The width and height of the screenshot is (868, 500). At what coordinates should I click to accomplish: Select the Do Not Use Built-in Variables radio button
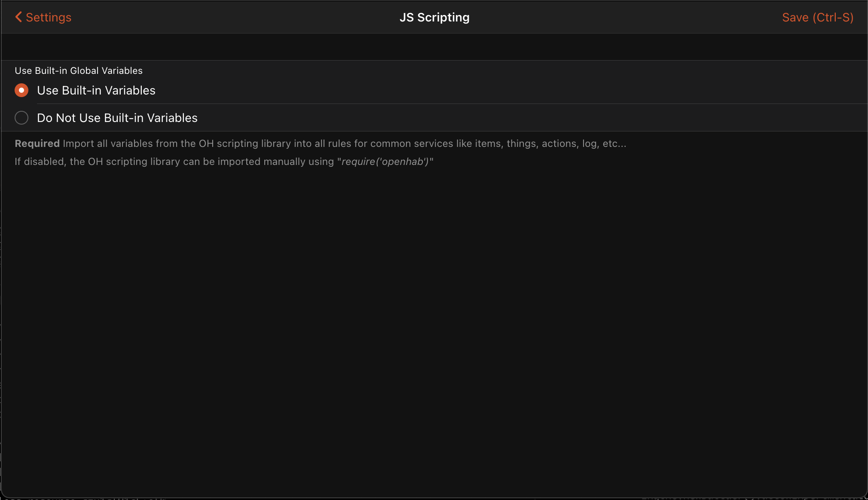(116, 117)
